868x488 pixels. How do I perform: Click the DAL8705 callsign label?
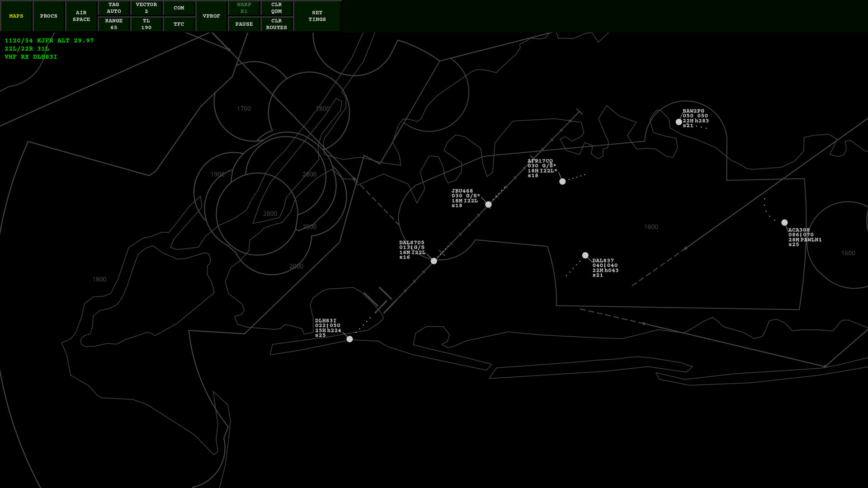tap(412, 243)
